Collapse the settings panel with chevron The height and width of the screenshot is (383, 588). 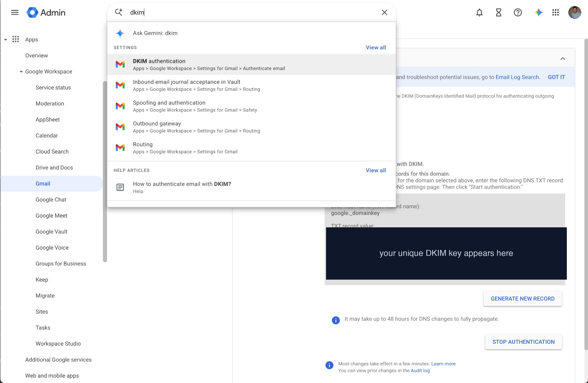click(562, 58)
